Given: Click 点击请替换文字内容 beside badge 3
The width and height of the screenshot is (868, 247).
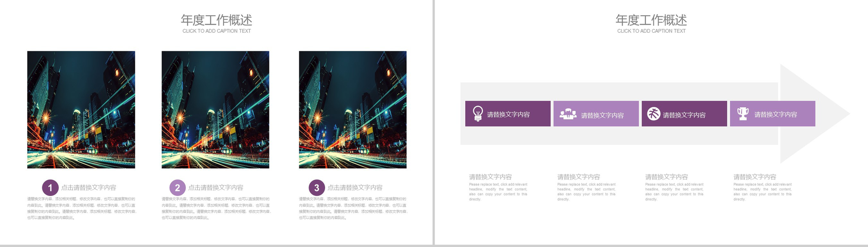Looking at the screenshot, I should [355, 188].
